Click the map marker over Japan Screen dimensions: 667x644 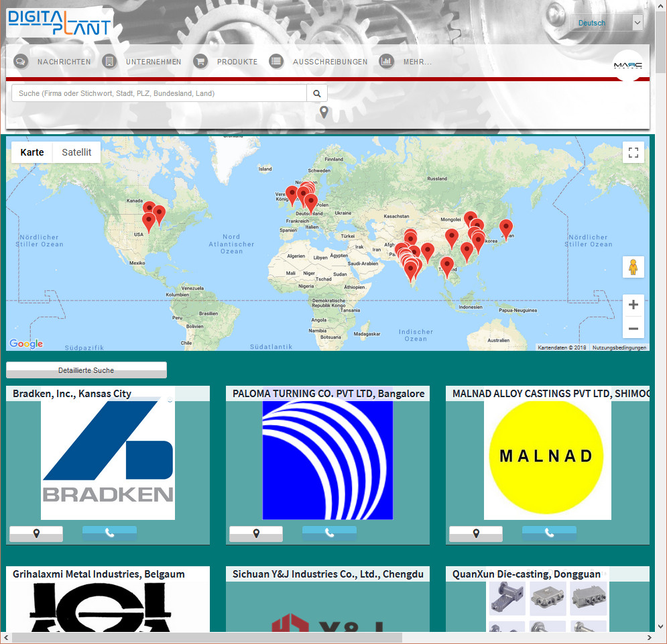click(x=505, y=229)
